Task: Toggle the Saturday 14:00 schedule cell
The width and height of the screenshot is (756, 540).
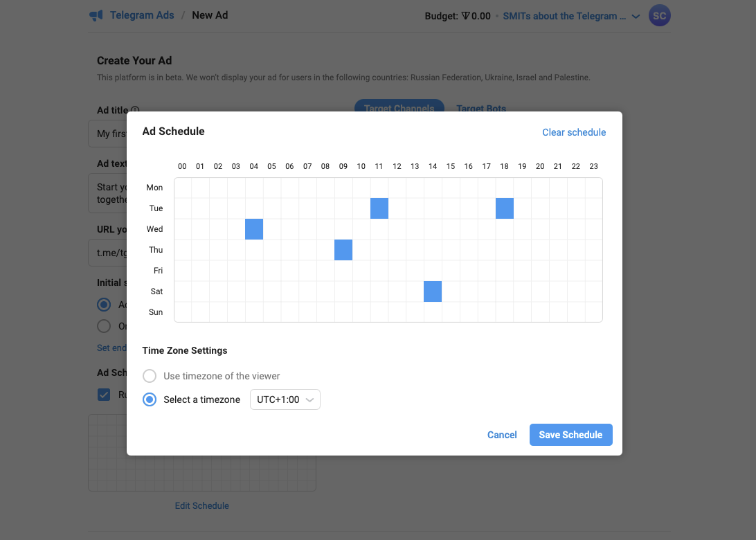Action: point(433,291)
